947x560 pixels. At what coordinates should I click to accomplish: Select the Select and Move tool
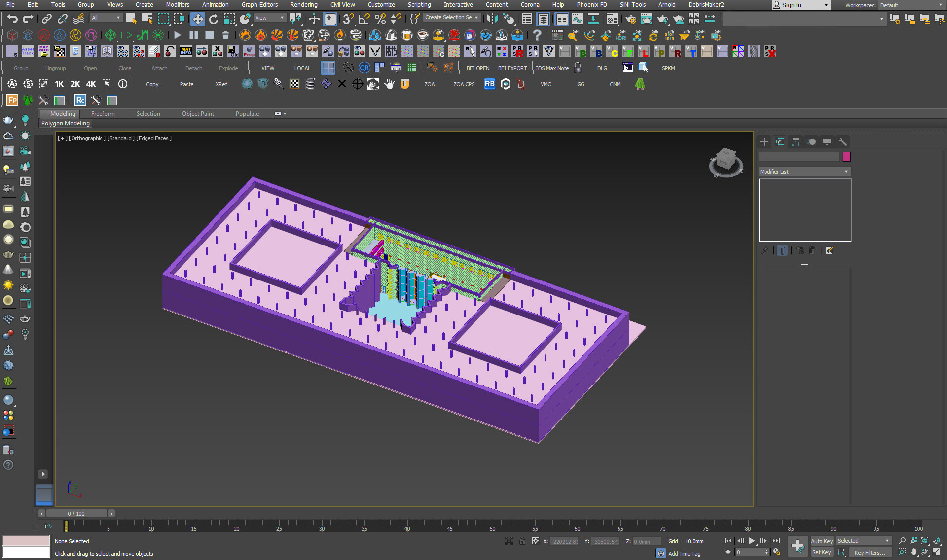[x=197, y=19]
